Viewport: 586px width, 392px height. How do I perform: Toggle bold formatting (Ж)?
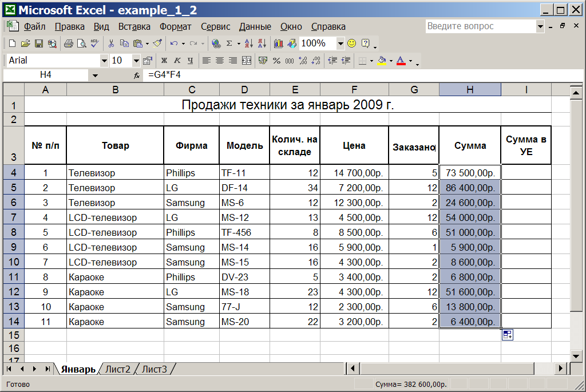point(164,61)
